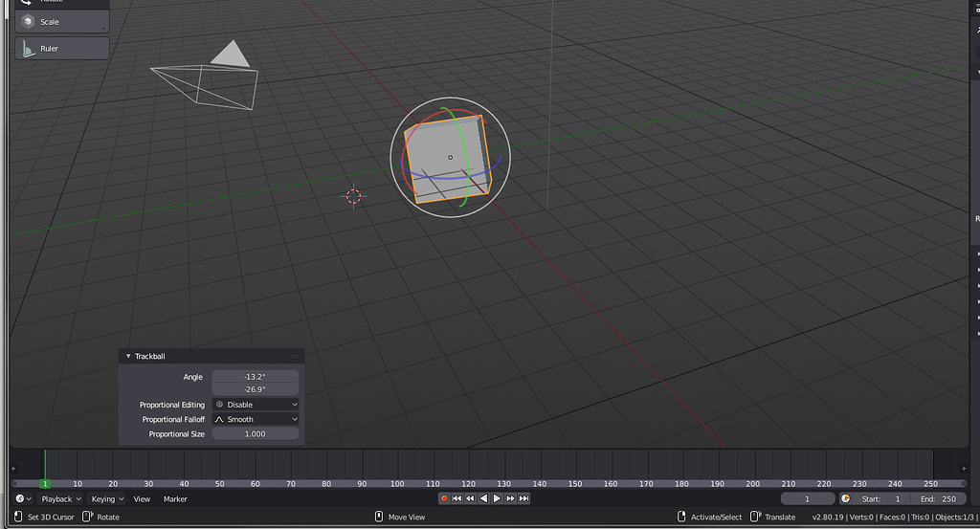Click frame 150 on the timeline

click(575, 483)
